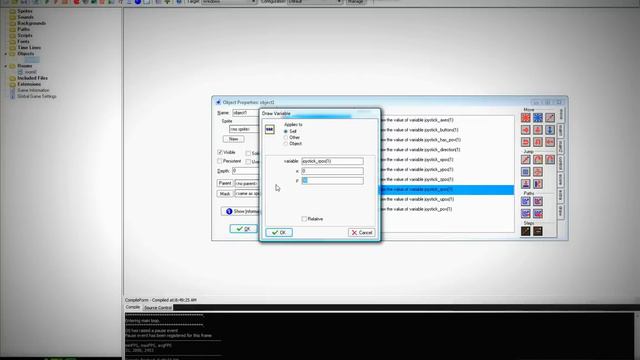Select the Speed Horizontal action icon

click(526, 130)
